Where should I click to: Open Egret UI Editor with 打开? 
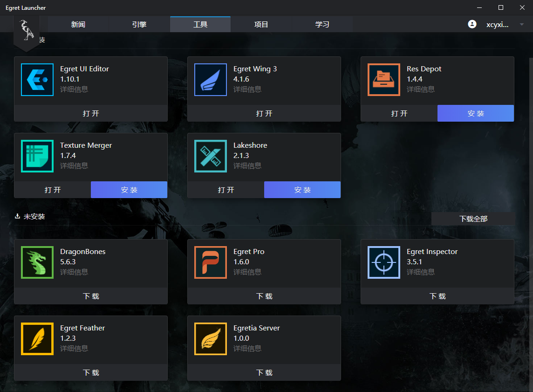[91, 113]
